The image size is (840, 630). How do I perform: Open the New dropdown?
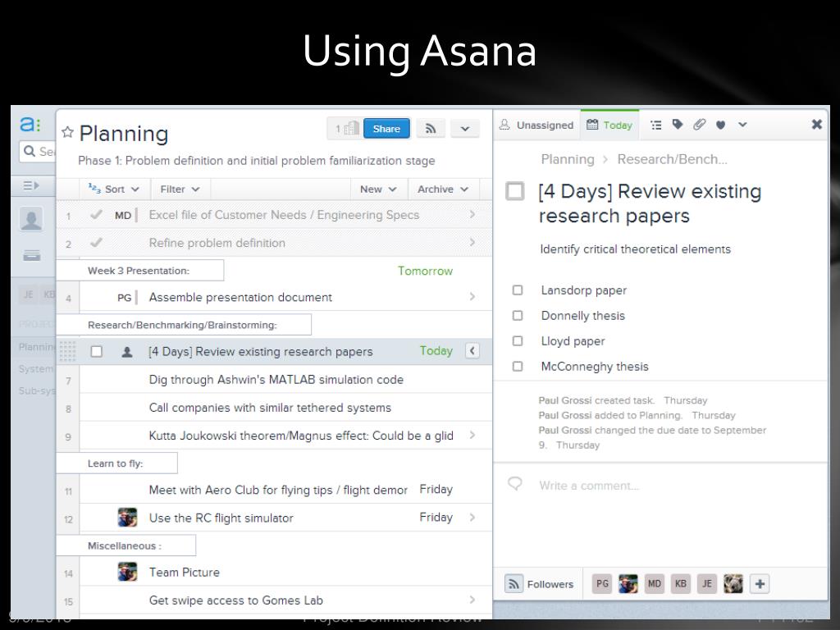point(378,189)
